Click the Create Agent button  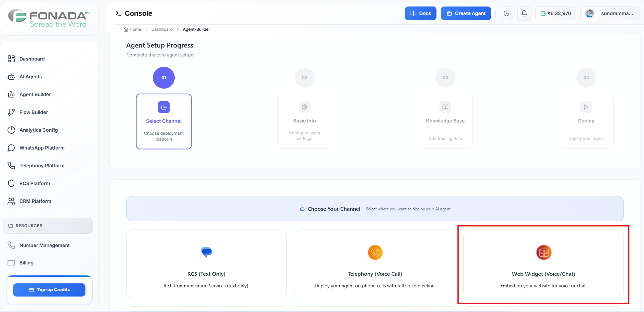click(x=466, y=13)
